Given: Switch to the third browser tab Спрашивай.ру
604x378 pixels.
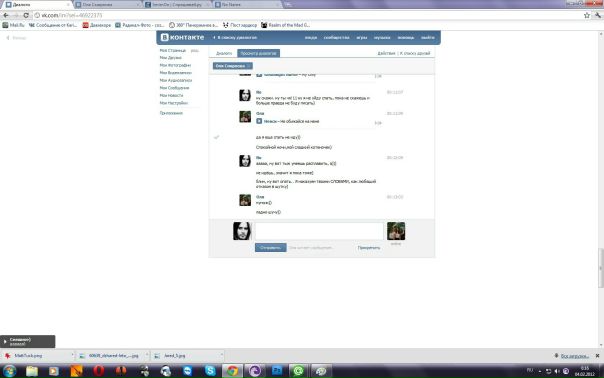Looking at the screenshot, I should [x=177, y=5].
